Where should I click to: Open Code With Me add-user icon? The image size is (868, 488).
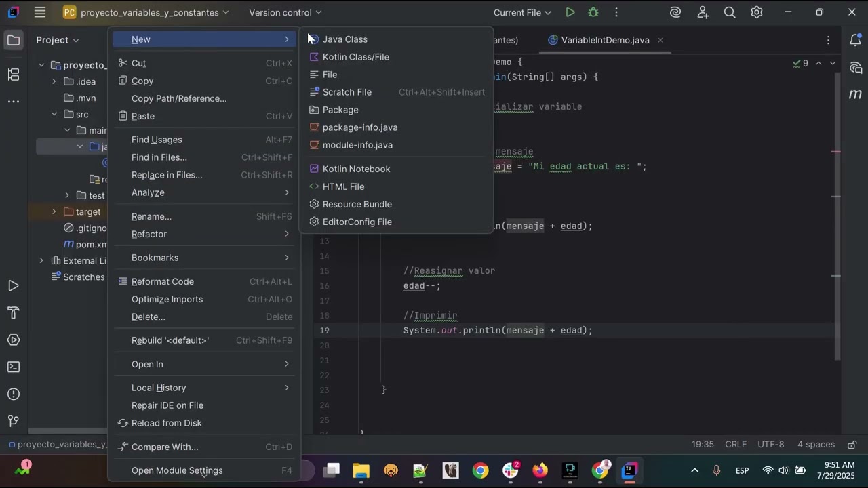[703, 12]
